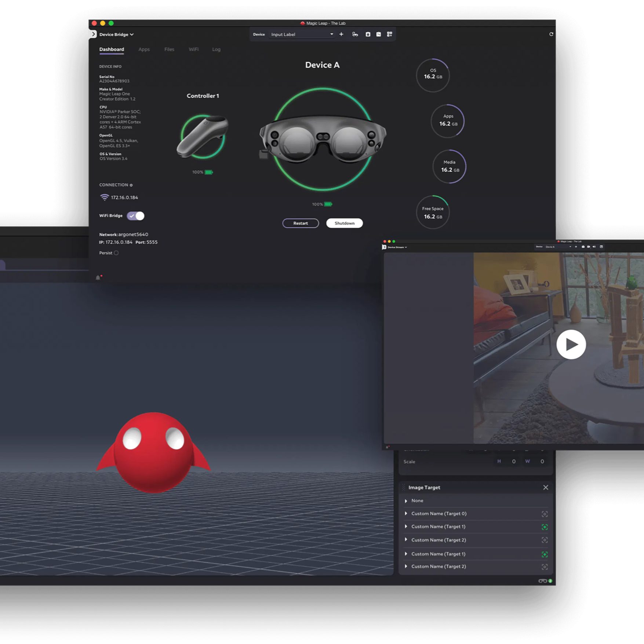Click the rightmost icon in Device Stream toolbar

click(601, 247)
